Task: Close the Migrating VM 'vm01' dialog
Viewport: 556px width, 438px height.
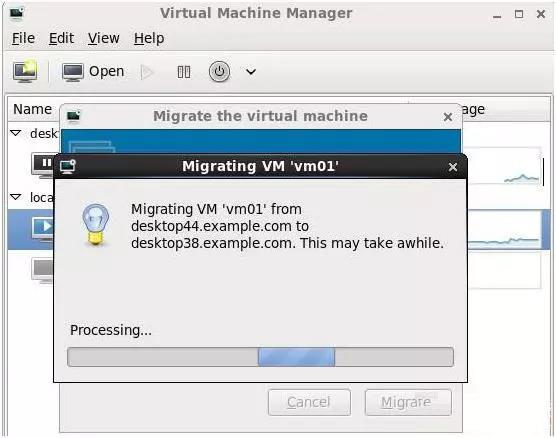Action: (453, 167)
